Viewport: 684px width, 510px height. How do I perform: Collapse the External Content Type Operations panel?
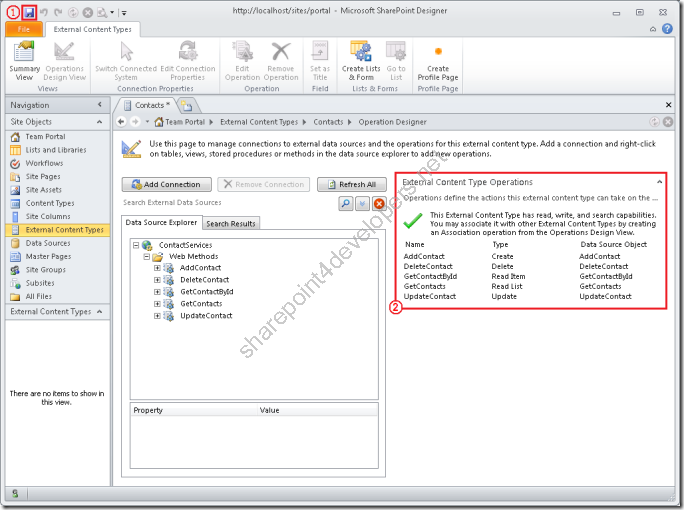coord(660,182)
